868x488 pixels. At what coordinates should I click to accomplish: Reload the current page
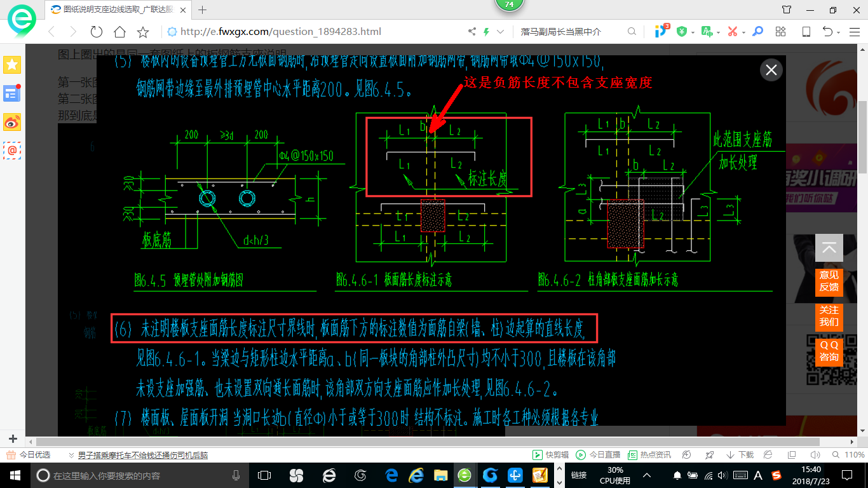coord(97,32)
